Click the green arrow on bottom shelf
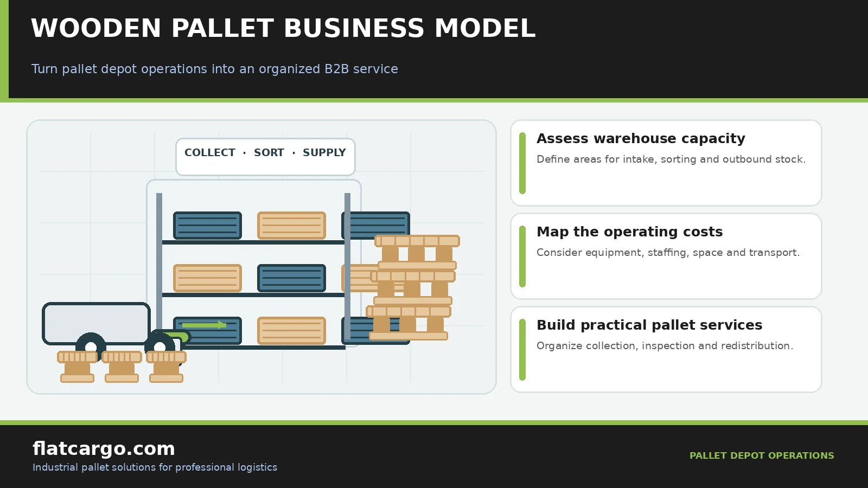The width and height of the screenshot is (868, 488). point(204,325)
